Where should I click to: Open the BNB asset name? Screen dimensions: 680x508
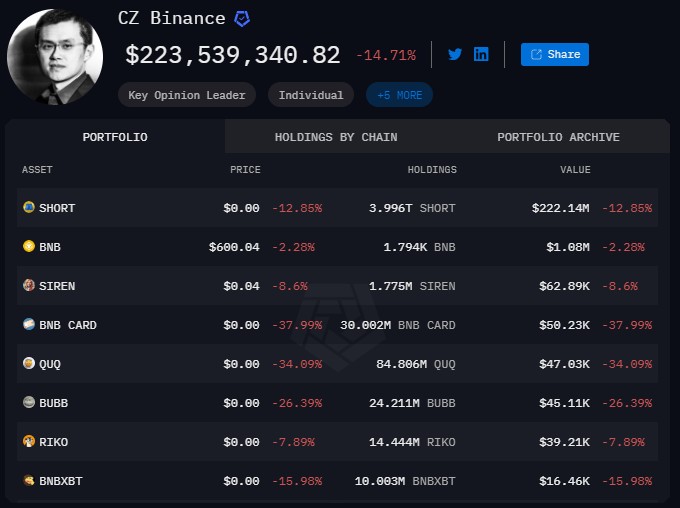(x=50, y=247)
